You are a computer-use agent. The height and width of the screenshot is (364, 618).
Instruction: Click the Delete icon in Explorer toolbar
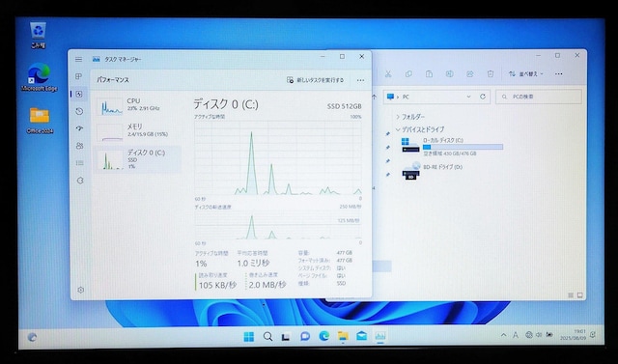pyautogui.click(x=491, y=73)
